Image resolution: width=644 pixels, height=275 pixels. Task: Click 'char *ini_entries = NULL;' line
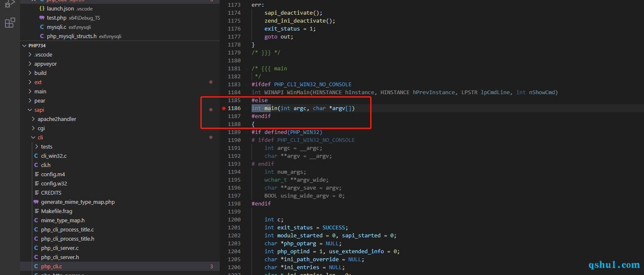point(305,267)
